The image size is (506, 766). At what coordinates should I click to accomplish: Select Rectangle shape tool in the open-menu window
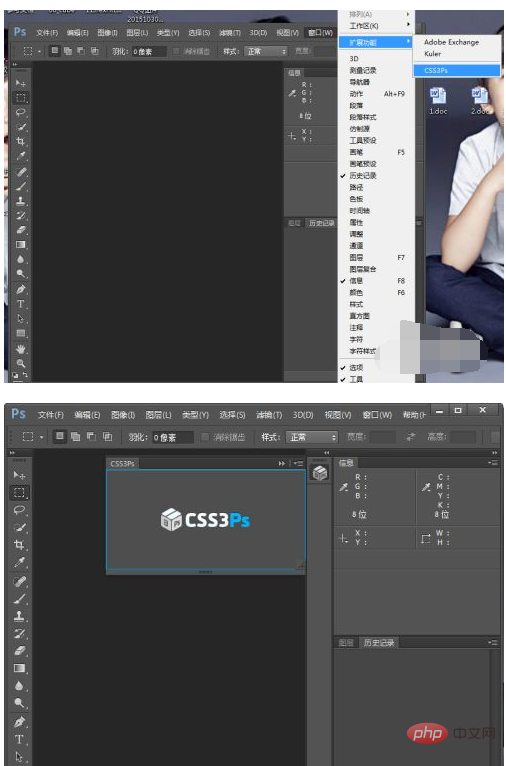[21, 334]
